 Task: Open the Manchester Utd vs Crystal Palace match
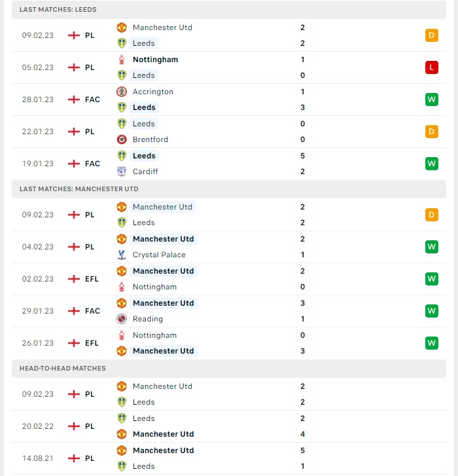[x=229, y=247]
